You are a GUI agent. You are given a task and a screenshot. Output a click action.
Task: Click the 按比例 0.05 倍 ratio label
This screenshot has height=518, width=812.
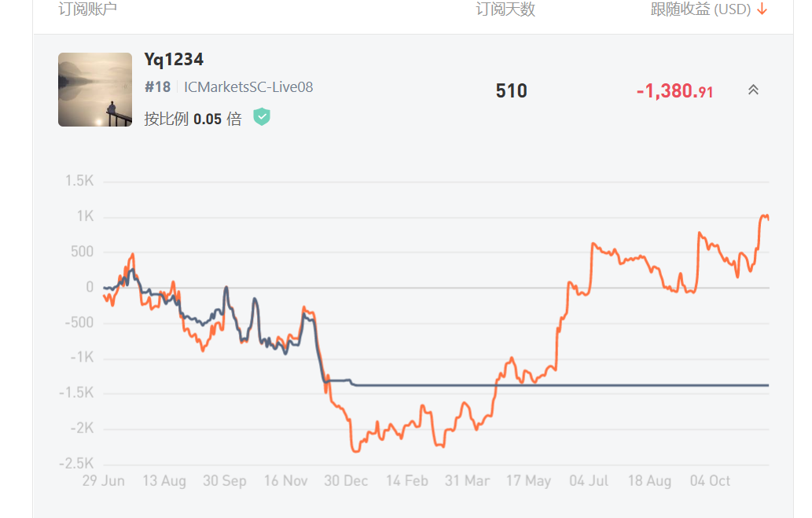[x=193, y=119]
